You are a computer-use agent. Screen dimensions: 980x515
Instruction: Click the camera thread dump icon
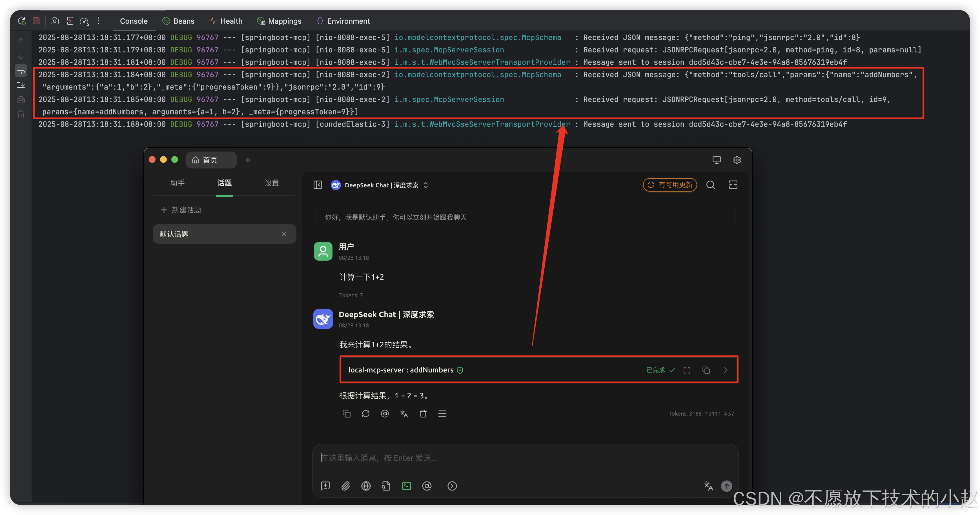(55, 21)
